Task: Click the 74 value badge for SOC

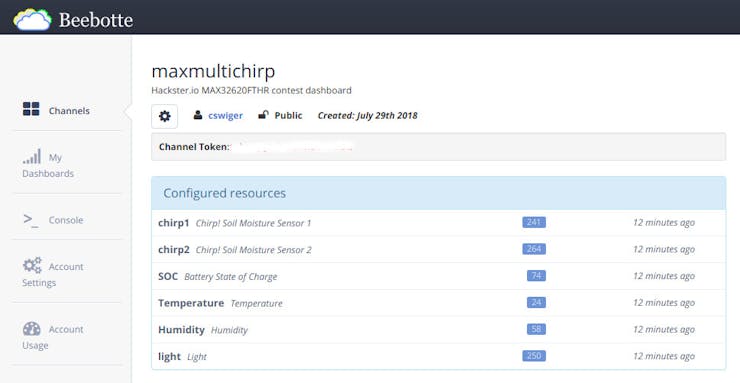Action: point(536,275)
